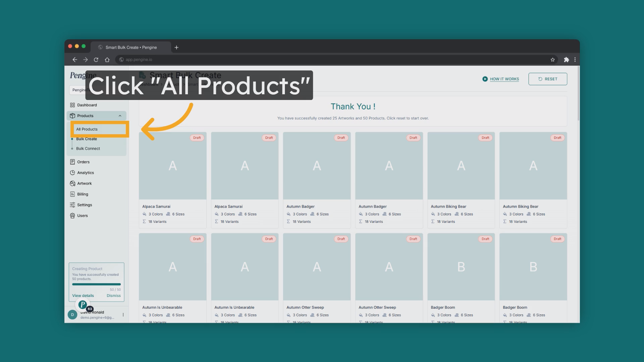Viewport: 644px width, 362px height.
Task: Click View details in Creating Product card
Action: (83, 296)
